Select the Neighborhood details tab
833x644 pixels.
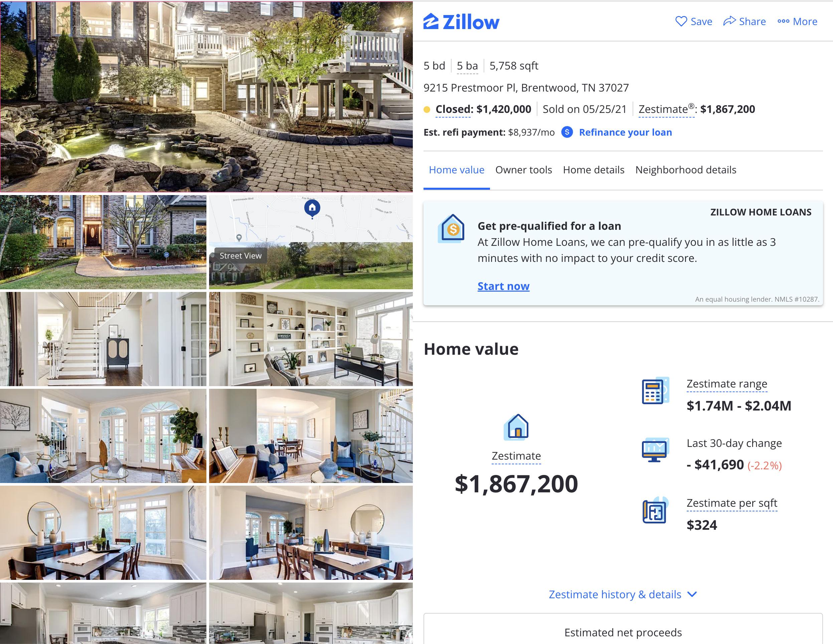685,170
